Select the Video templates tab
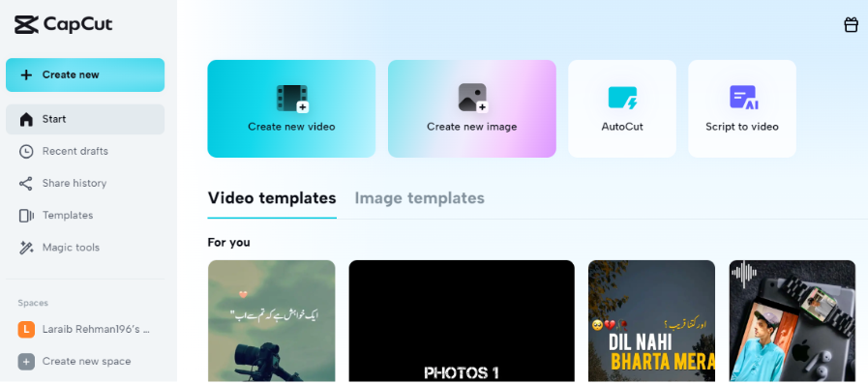 click(272, 198)
